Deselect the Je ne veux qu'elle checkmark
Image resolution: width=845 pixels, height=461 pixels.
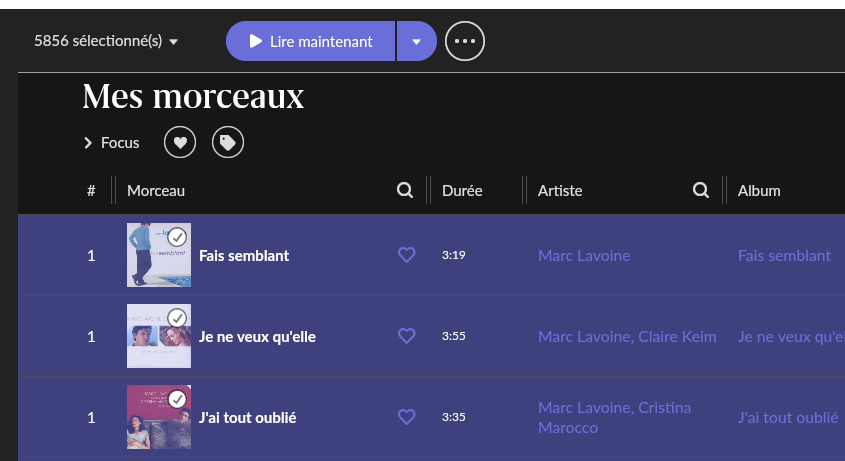click(177, 318)
